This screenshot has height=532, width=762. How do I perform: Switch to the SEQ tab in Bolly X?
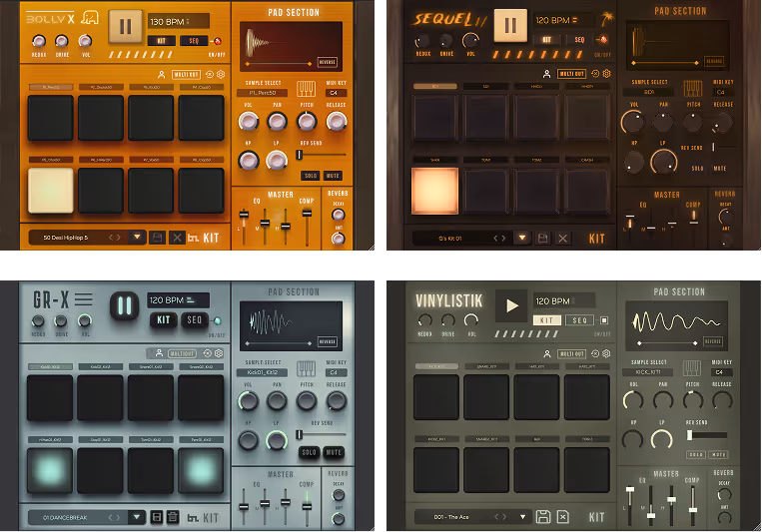[194, 41]
